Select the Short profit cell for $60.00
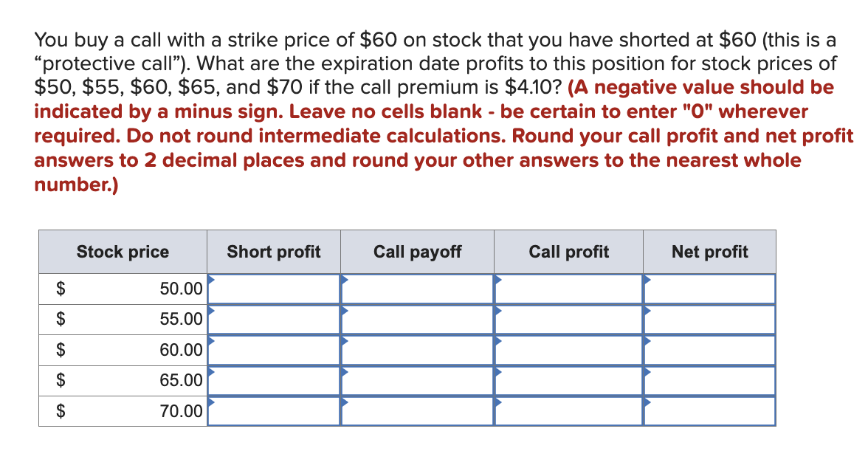Image resolution: width=868 pixels, height=468 pixels. tap(275, 350)
